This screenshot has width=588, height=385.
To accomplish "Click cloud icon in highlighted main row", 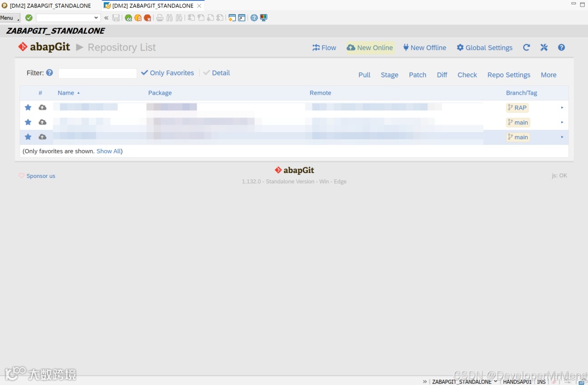I will (42, 136).
